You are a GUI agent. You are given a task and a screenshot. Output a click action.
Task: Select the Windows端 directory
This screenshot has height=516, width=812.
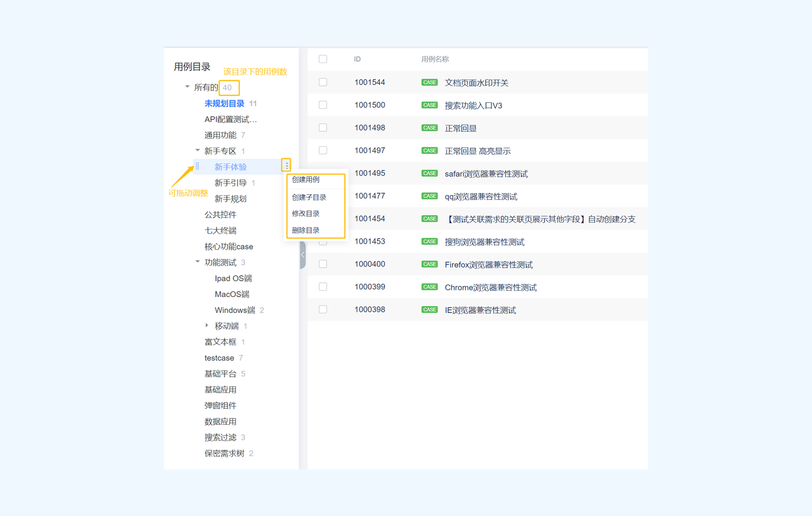pos(235,310)
